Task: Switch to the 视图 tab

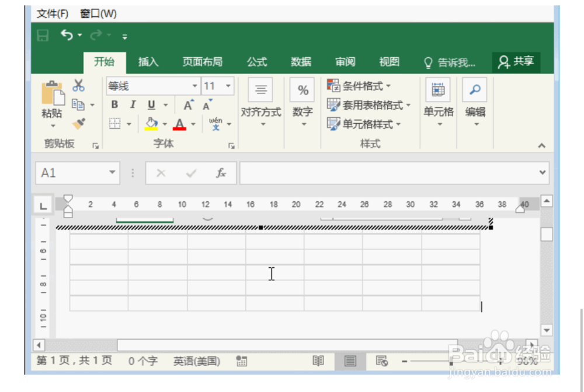Action: (x=389, y=62)
